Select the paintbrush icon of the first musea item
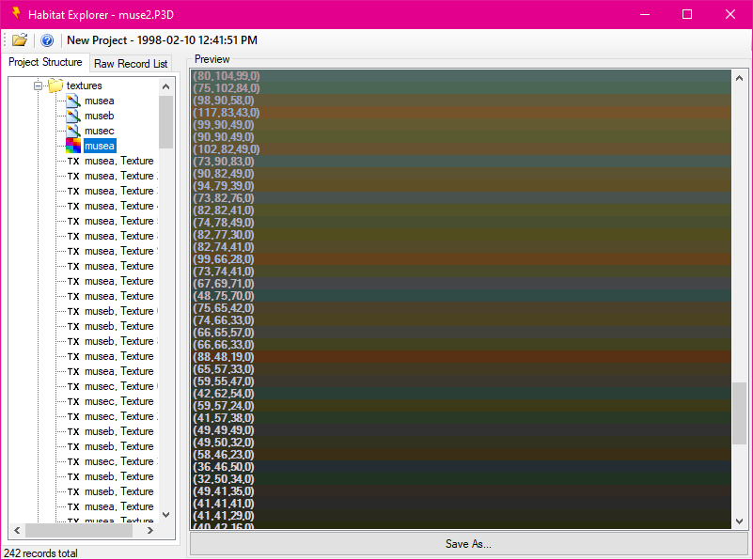 (x=73, y=101)
